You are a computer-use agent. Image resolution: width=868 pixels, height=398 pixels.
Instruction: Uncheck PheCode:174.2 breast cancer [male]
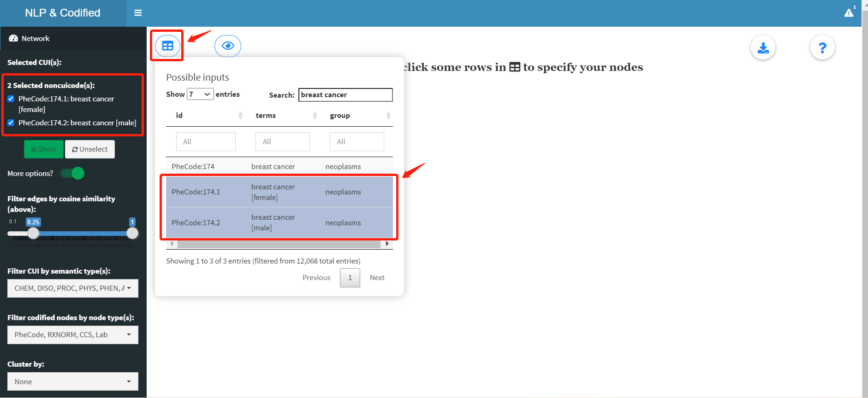tap(11, 123)
